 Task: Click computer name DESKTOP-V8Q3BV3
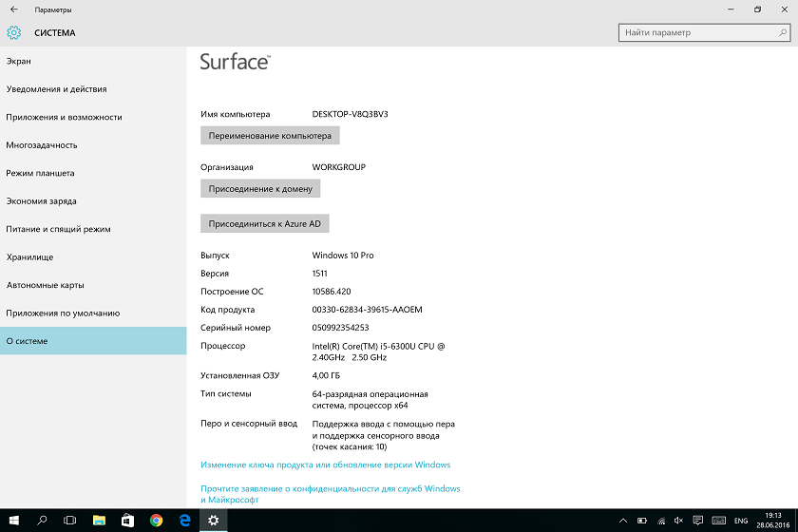[x=351, y=114]
